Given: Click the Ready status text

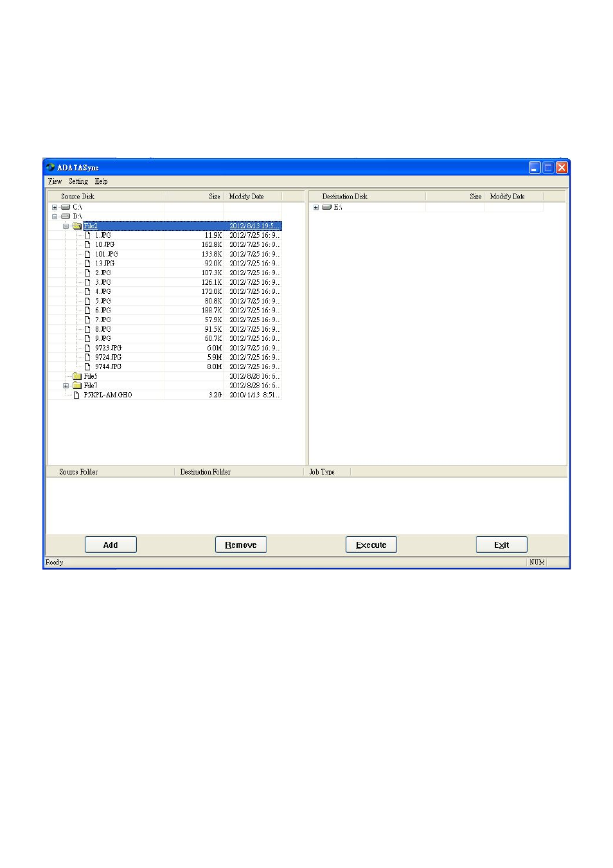Looking at the screenshot, I should 55,562.
